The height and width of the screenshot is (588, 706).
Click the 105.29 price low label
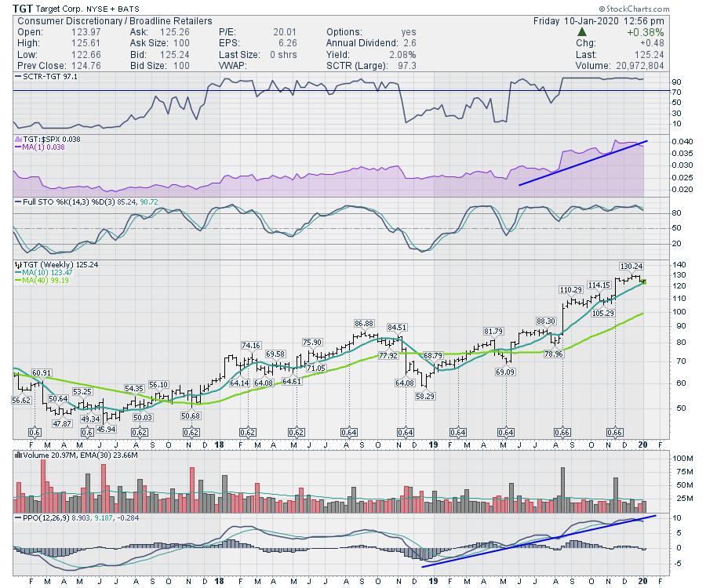tap(603, 313)
